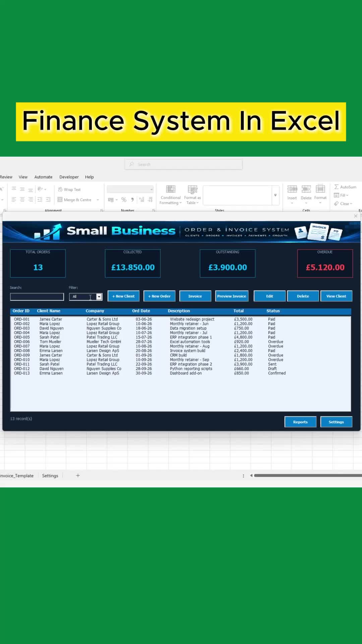
Task: Apply percent style number format
Action: pos(124,200)
